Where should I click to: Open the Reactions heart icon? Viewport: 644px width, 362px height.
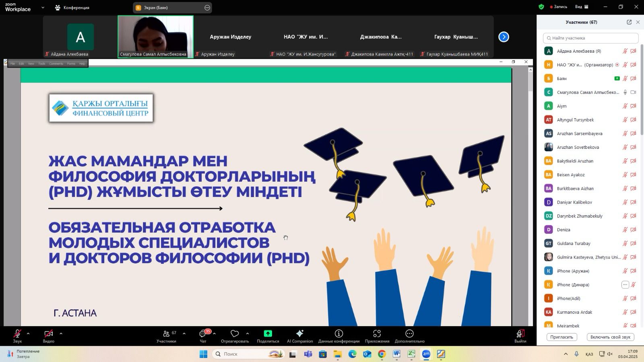point(235,334)
